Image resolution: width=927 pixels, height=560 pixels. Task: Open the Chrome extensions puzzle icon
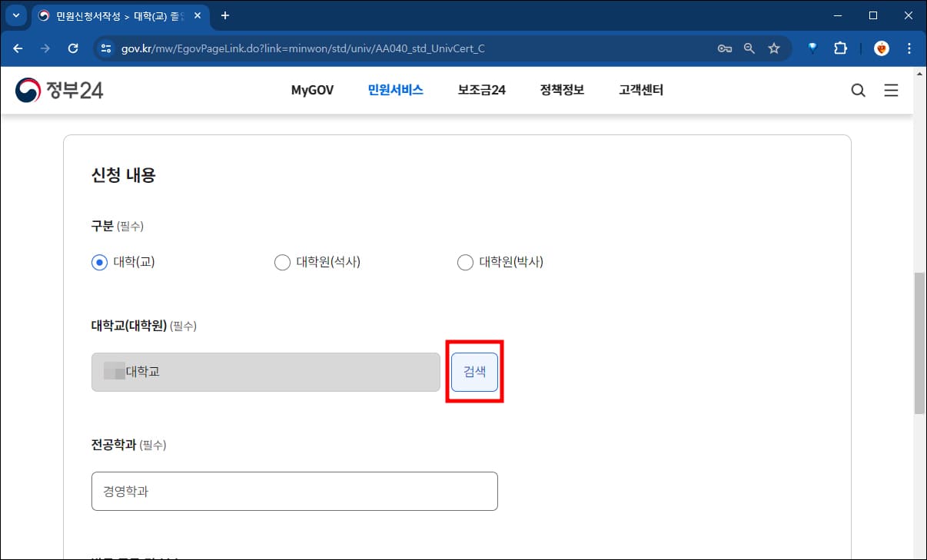(840, 48)
